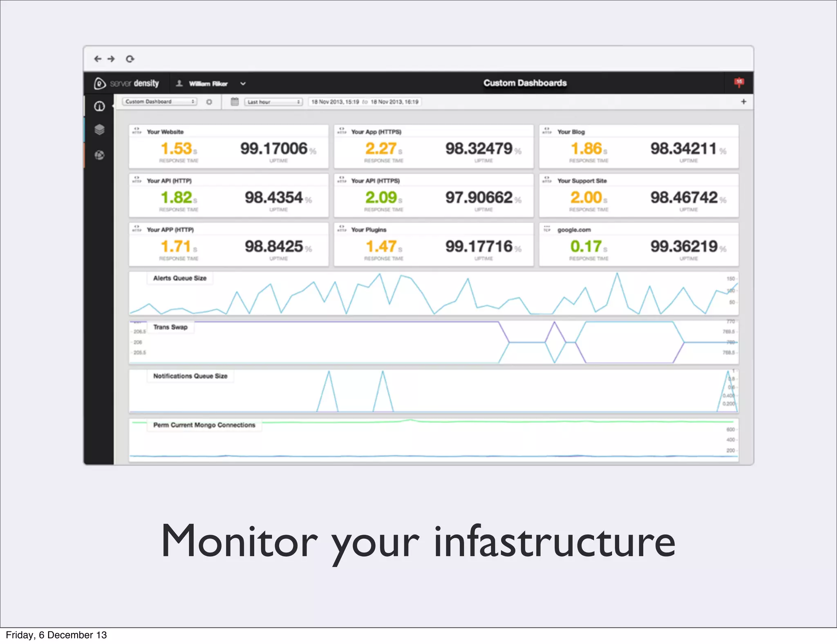Select the Your Blog widget title
The image size is (837, 644).
(x=571, y=132)
